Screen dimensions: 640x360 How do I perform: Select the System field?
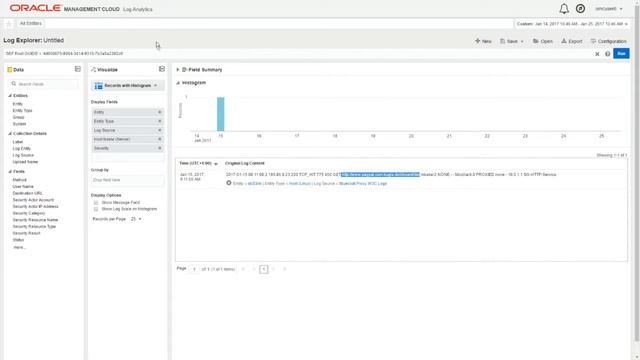coord(19,124)
